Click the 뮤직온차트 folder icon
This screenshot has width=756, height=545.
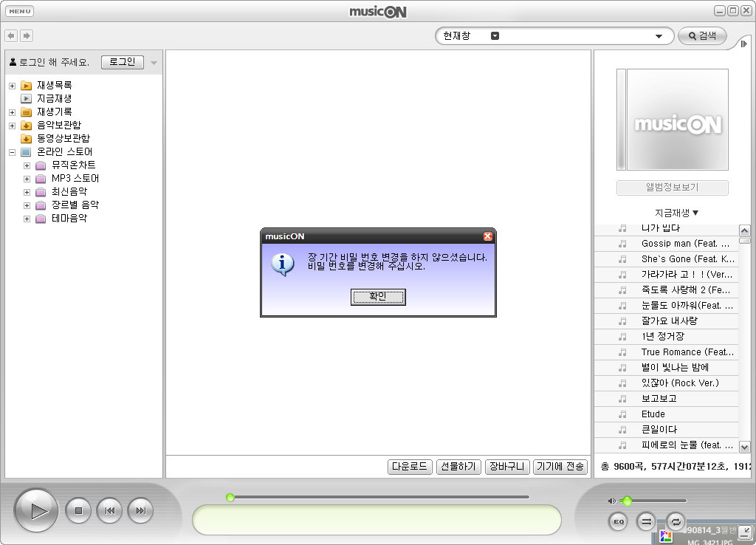(41, 165)
